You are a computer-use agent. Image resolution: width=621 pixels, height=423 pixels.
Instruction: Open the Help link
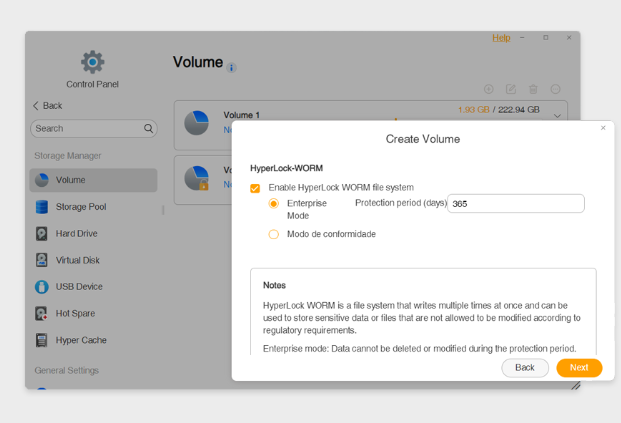(x=501, y=38)
